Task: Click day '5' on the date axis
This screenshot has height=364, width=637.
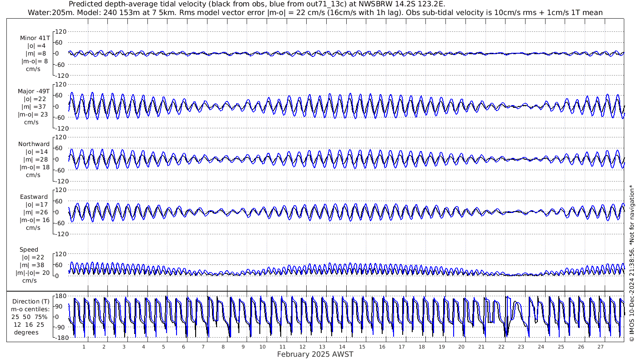Action: tap(163, 347)
